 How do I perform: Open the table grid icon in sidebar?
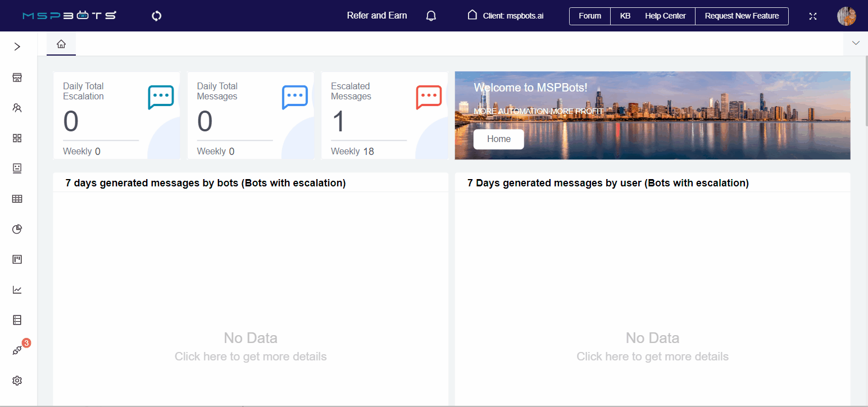17,199
